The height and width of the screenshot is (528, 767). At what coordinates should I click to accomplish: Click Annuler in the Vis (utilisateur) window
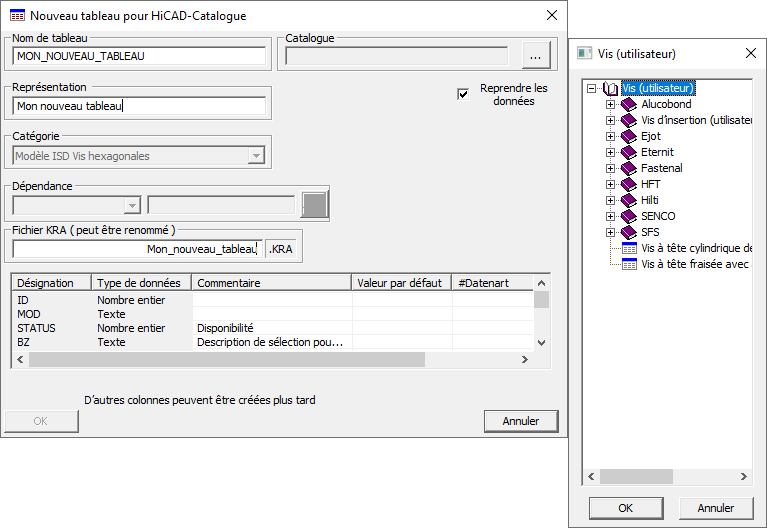[x=716, y=508]
